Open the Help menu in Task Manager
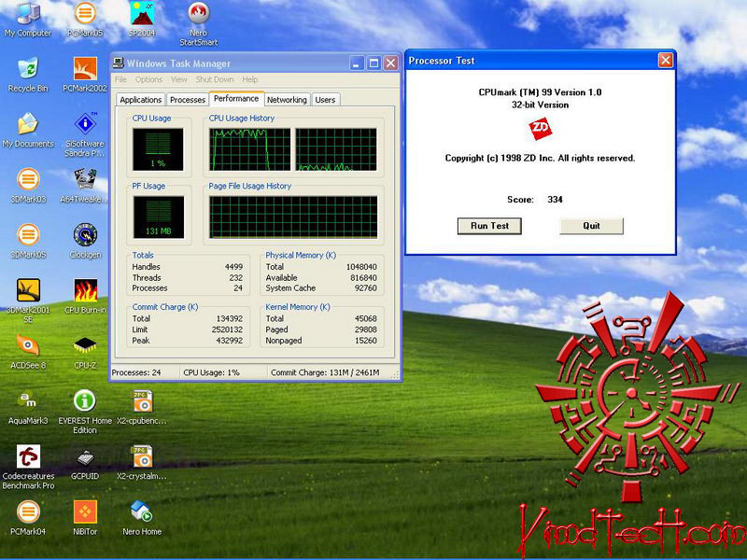This screenshot has height=560, width=747. 249,79
